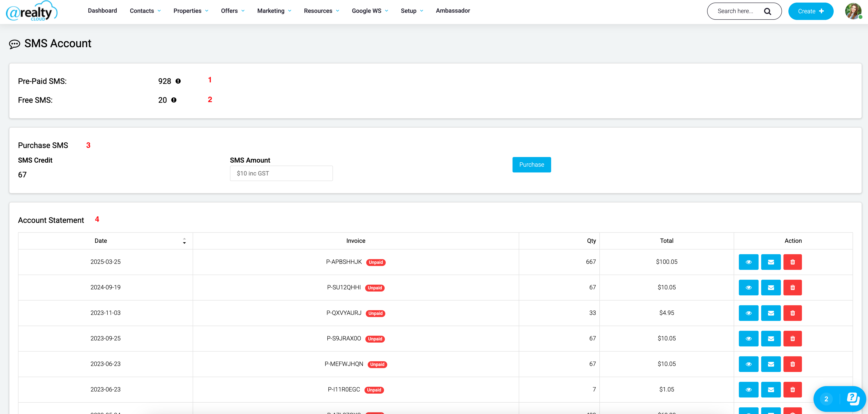This screenshot has width=868, height=414.
Task: Email invoice P-SU12QHHI with envelope icon
Action: pos(771,288)
